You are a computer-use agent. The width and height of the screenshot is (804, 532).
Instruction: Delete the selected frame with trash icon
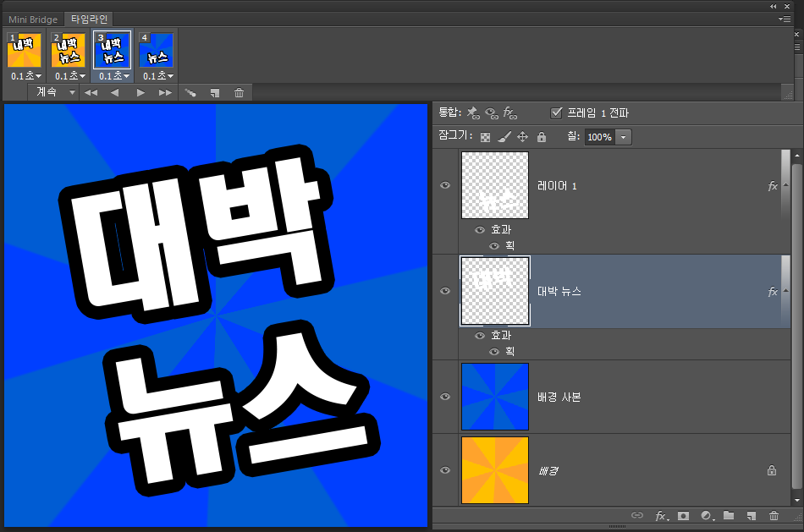[239, 93]
